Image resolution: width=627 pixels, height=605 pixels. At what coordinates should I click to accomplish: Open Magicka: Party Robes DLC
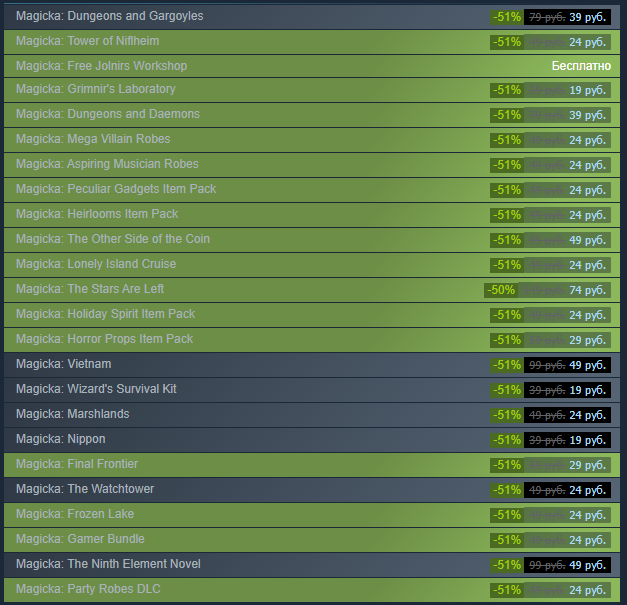pyautogui.click(x=312, y=589)
